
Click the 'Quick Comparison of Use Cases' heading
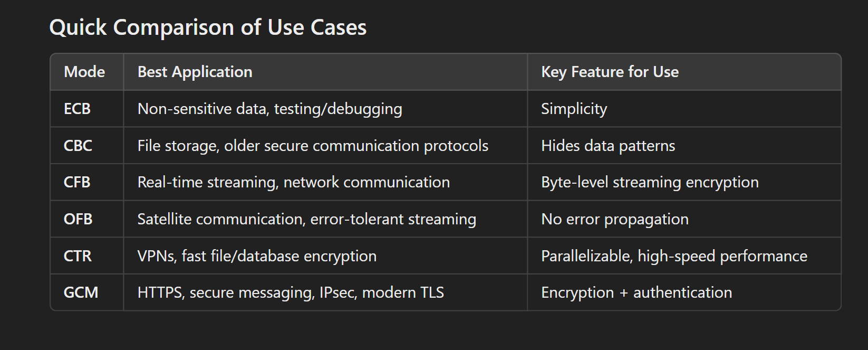[208, 27]
